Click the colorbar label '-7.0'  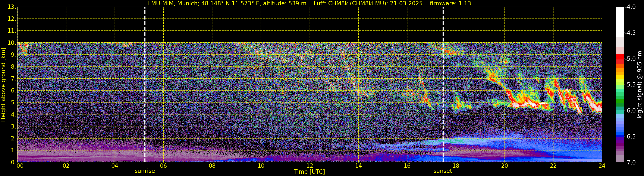point(630,163)
